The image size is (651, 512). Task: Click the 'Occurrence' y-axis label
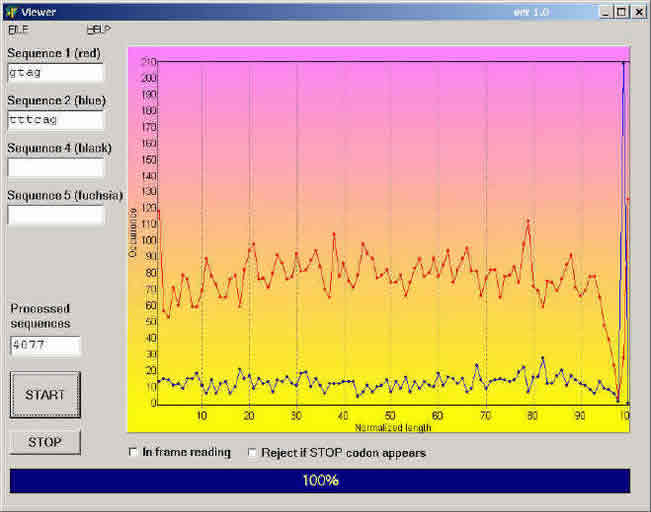(x=132, y=233)
